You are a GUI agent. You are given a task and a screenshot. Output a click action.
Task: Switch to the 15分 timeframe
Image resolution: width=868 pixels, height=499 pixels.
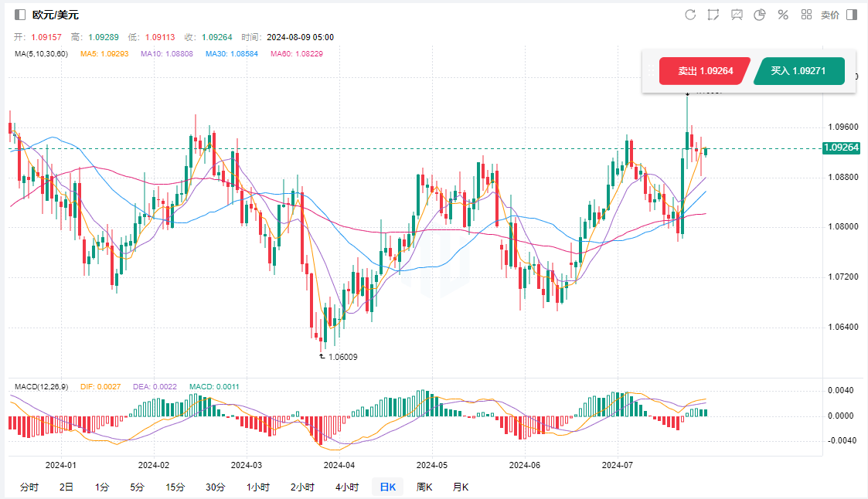pos(175,487)
